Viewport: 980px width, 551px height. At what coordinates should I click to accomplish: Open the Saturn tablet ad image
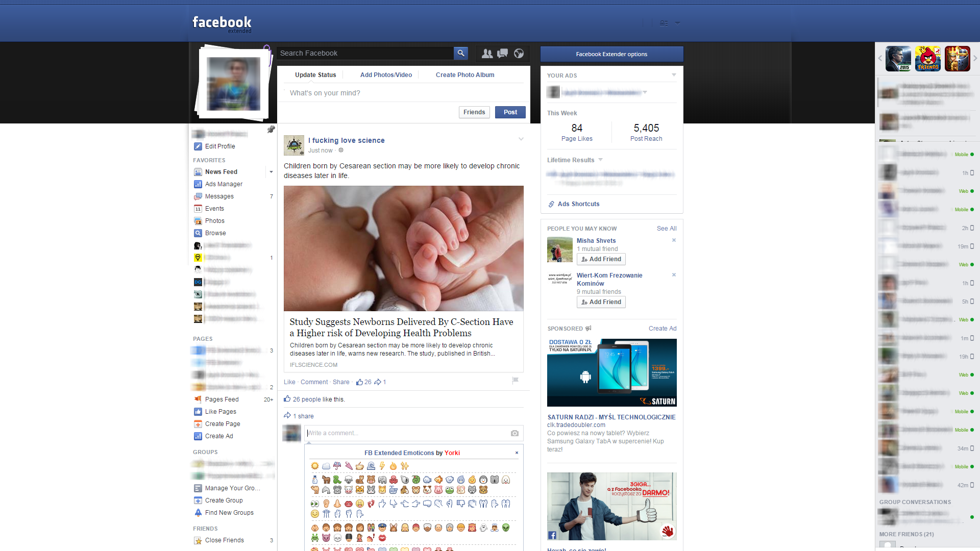tap(611, 372)
